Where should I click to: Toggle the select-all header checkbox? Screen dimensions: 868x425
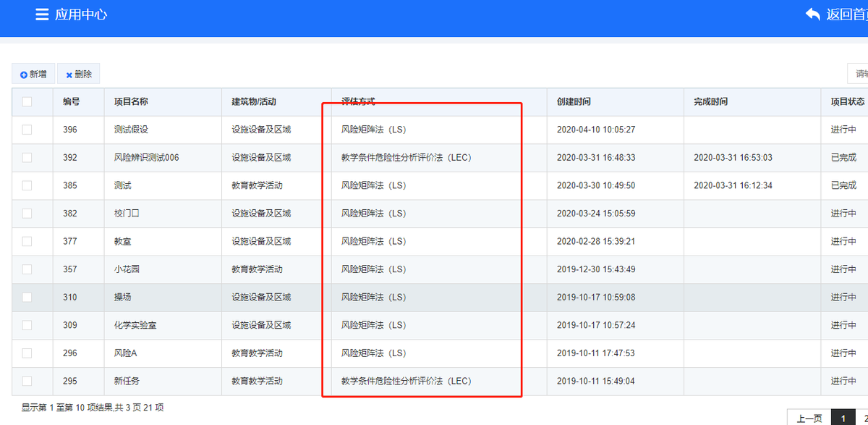click(27, 102)
